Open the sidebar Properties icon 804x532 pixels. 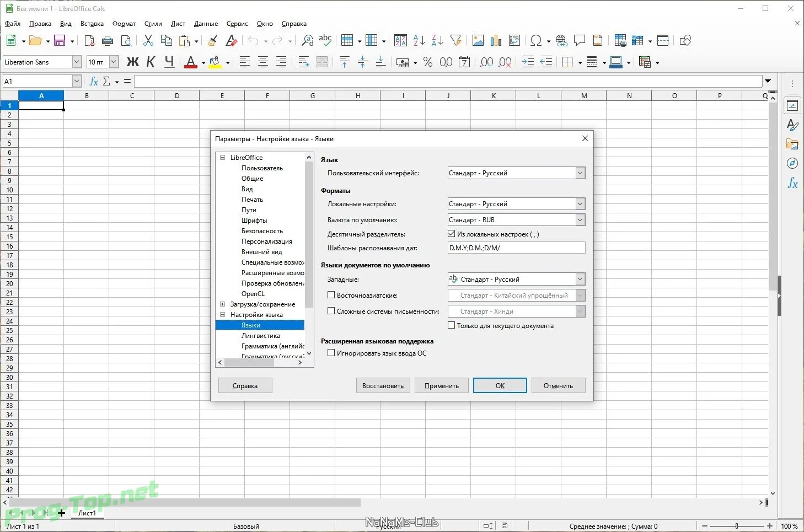[792, 106]
